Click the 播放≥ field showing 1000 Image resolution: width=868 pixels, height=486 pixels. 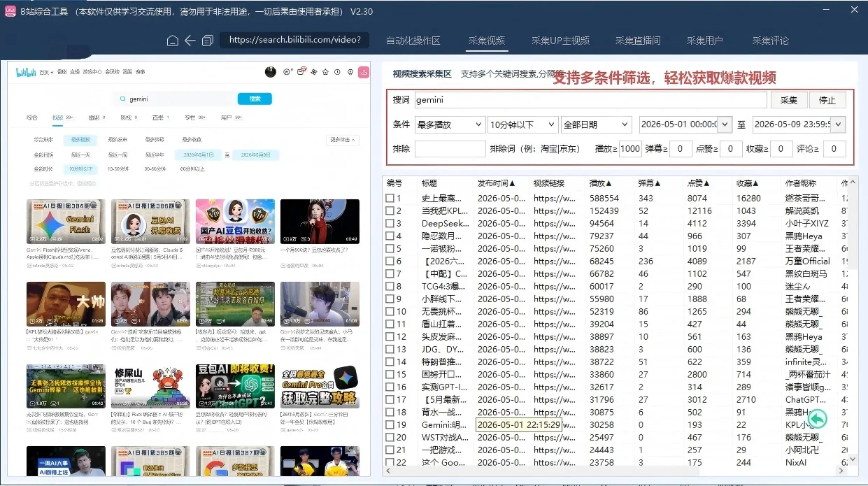(x=630, y=148)
